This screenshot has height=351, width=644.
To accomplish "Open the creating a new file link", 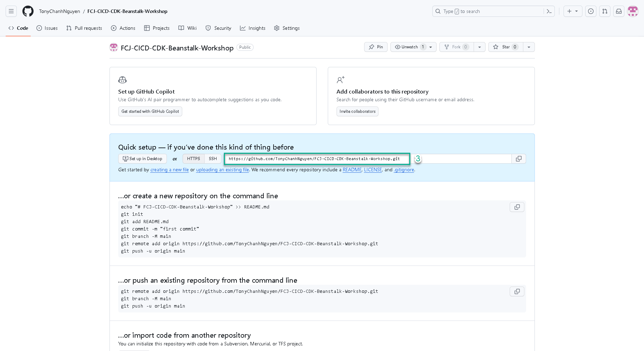I will pyautogui.click(x=169, y=170).
